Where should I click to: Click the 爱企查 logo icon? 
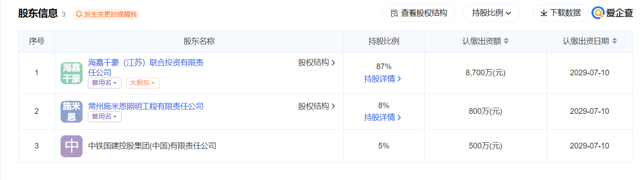point(598,13)
